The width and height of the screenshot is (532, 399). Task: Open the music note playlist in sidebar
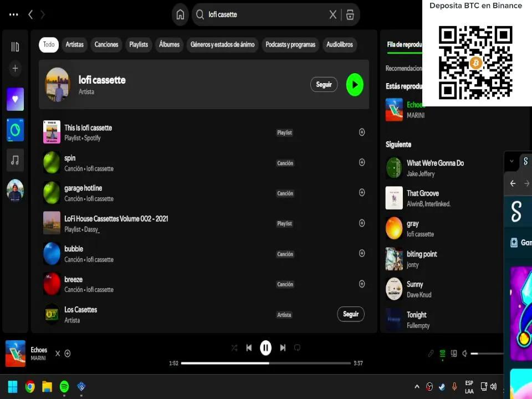(x=15, y=160)
